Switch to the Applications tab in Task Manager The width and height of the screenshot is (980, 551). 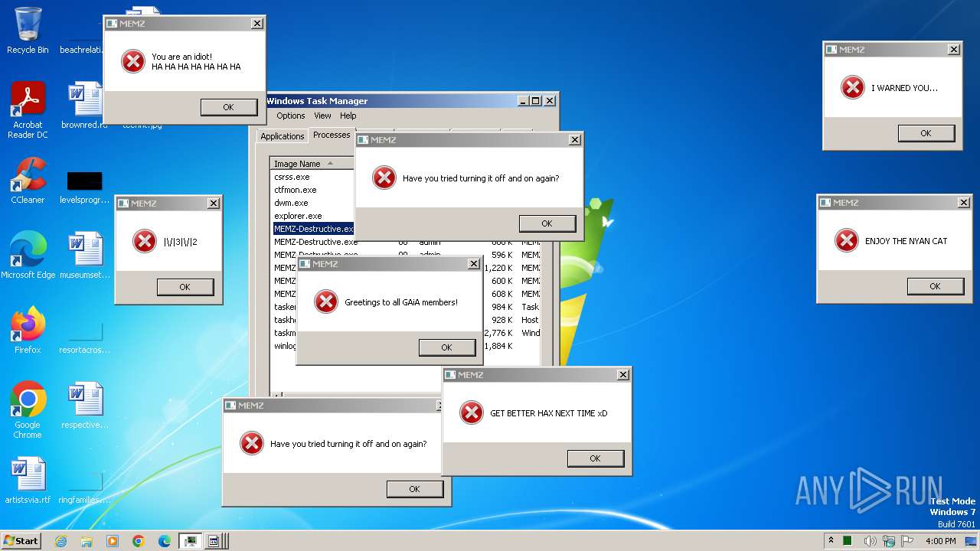pyautogui.click(x=282, y=136)
